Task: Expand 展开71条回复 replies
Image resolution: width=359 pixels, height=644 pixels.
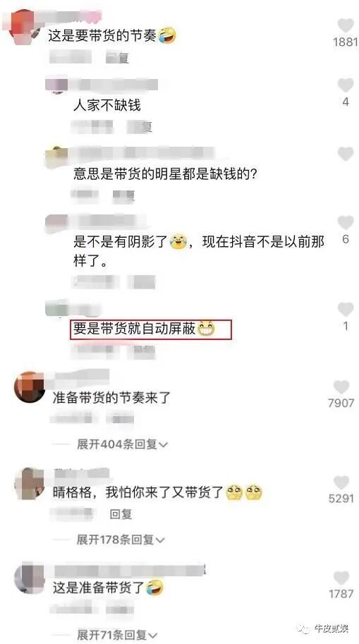Action: tap(116, 633)
